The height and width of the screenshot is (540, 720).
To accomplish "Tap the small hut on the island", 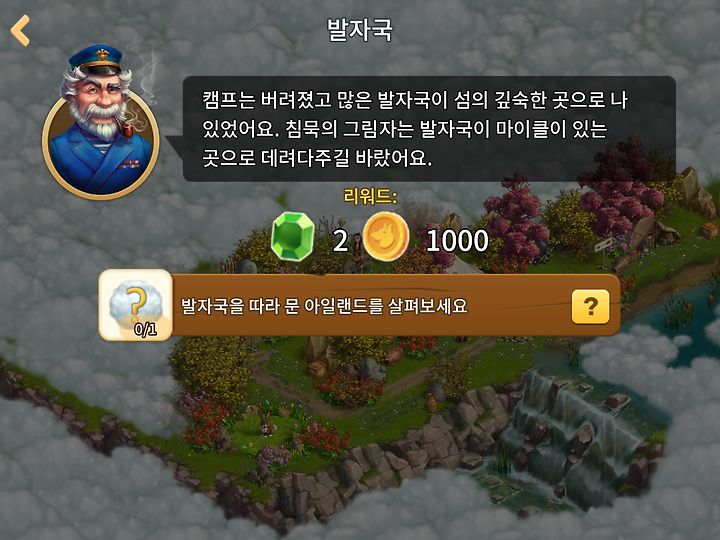I will (656, 230).
